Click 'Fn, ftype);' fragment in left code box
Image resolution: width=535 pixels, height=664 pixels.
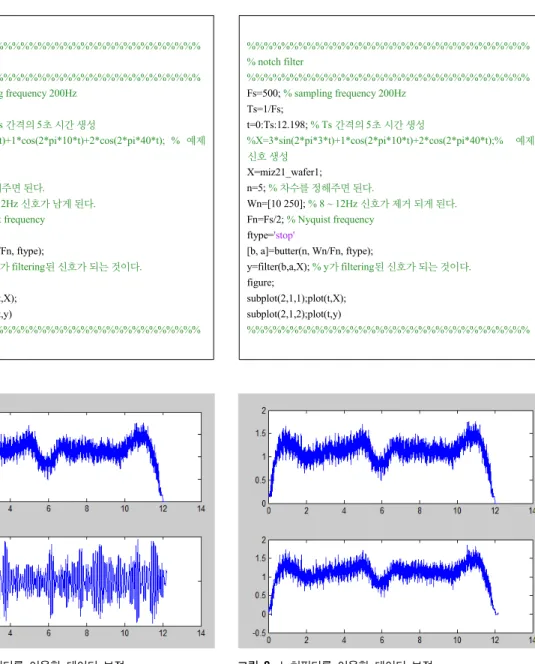[22, 251]
